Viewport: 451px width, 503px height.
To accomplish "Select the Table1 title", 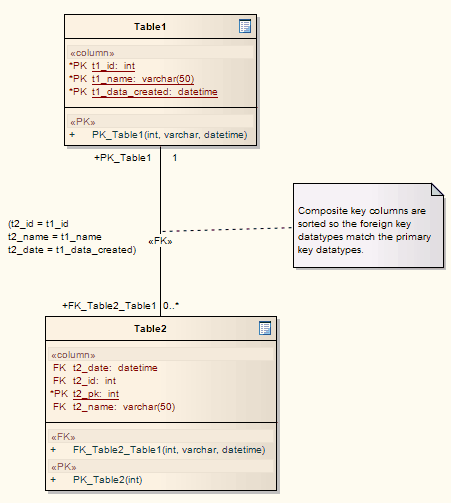I will click(150, 27).
